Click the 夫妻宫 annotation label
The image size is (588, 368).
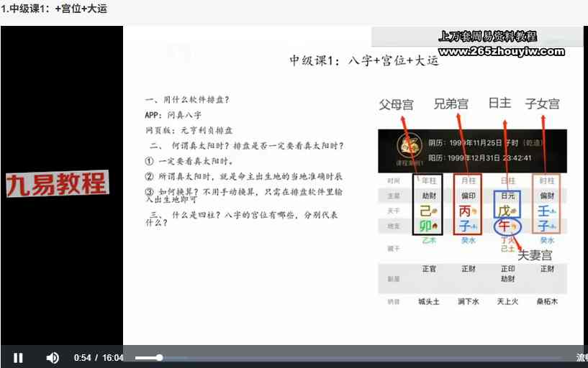[535, 255]
